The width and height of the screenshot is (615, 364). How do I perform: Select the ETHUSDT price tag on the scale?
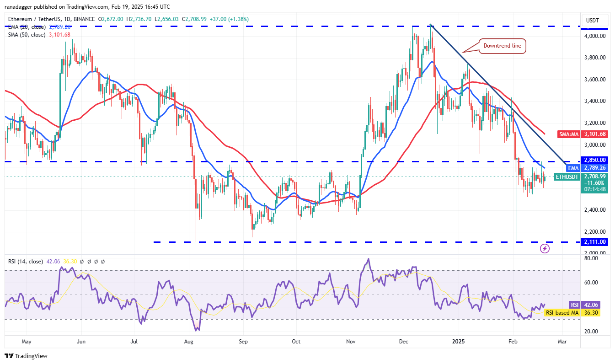tap(567, 177)
